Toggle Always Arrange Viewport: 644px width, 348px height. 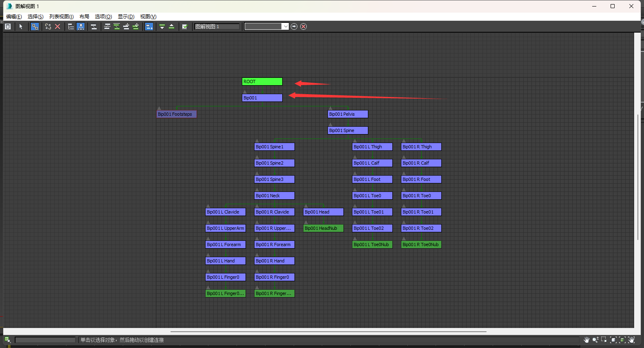click(94, 26)
